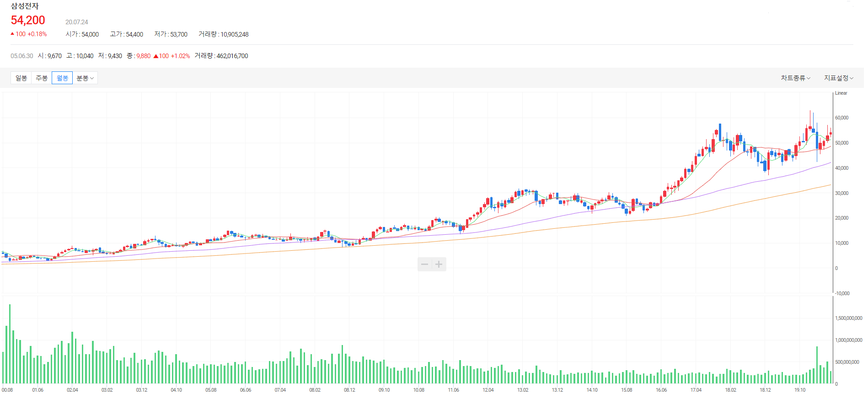The image size is (868, 399).
Task: Click the minus zoom-out chart button
Action: click(x=425, y=264)
